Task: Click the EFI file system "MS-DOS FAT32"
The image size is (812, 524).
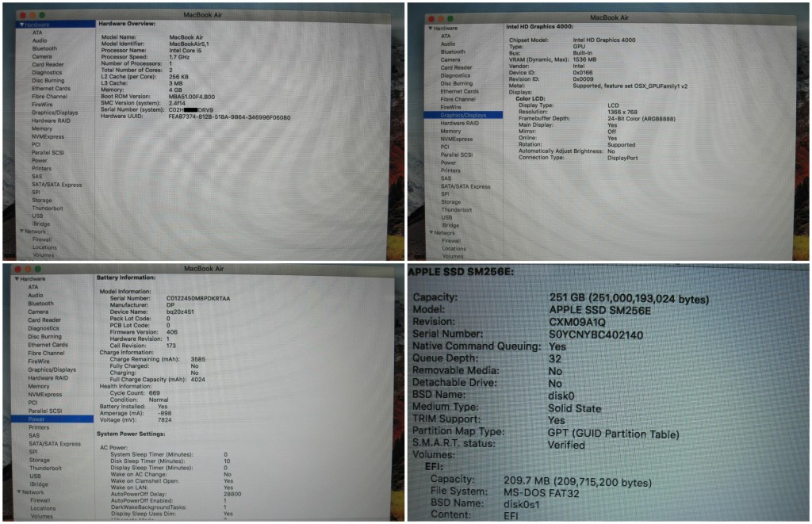Action: pos(542,493)
